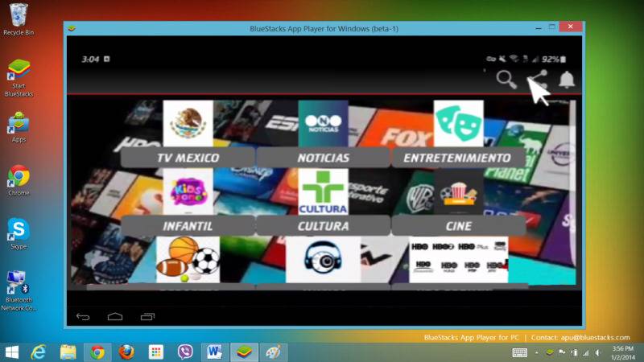Tap the Android recent apps button
Screen dimensions: 644x362
click(147, 316)
